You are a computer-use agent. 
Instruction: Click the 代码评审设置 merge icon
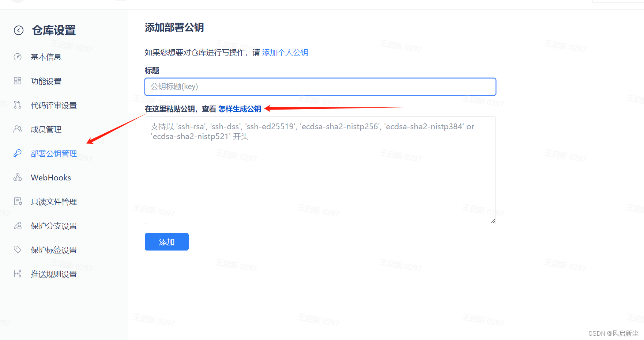pos(18,105)
